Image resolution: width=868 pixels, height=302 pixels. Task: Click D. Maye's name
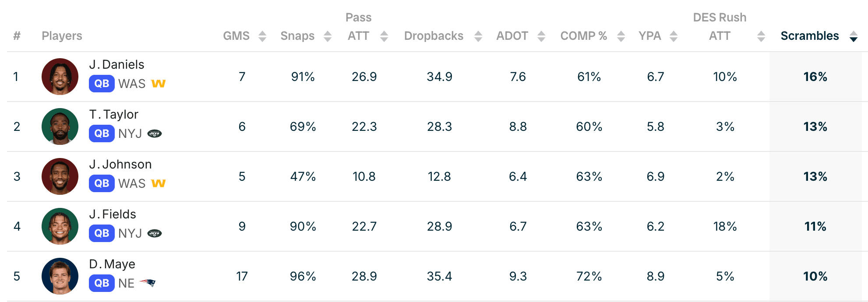[x=112, y=264]
